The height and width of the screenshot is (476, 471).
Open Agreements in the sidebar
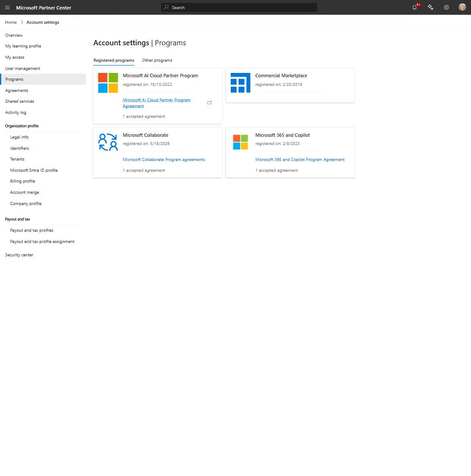[x=17, y=91]
